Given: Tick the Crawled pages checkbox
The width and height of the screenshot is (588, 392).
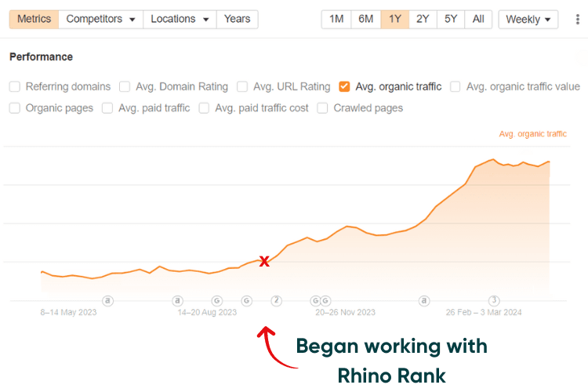Looking at the screenshot, I should click(x=322, y=108).
